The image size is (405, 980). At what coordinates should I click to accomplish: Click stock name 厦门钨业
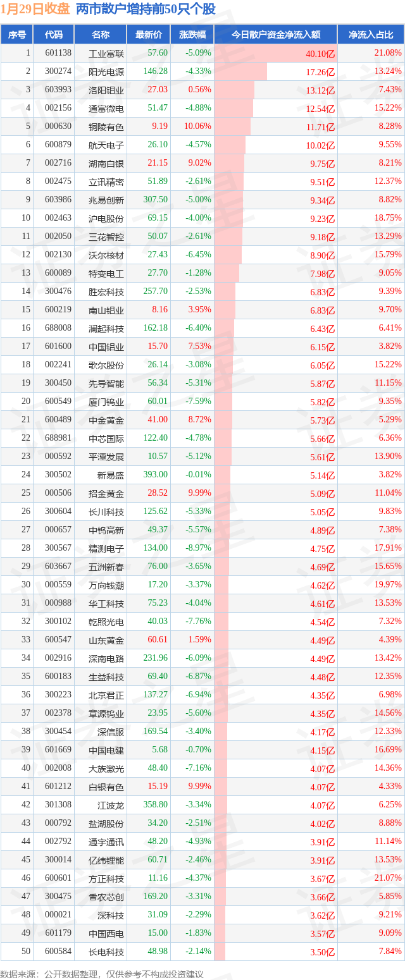(106, 401)
